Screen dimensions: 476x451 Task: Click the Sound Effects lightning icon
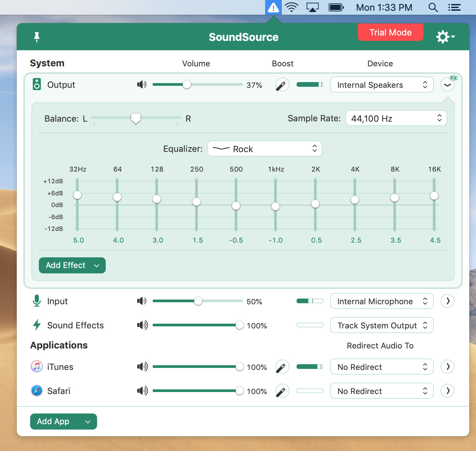tap(37, 325)
